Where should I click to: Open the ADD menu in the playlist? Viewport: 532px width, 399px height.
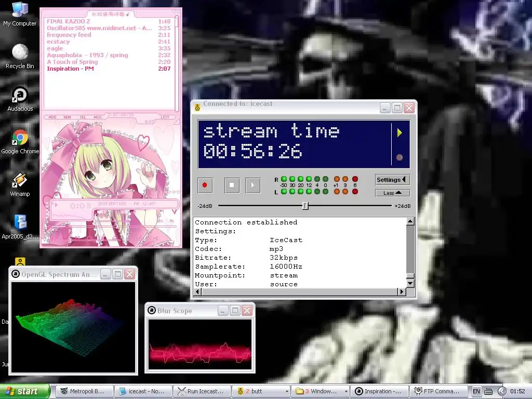click(52, 117)
